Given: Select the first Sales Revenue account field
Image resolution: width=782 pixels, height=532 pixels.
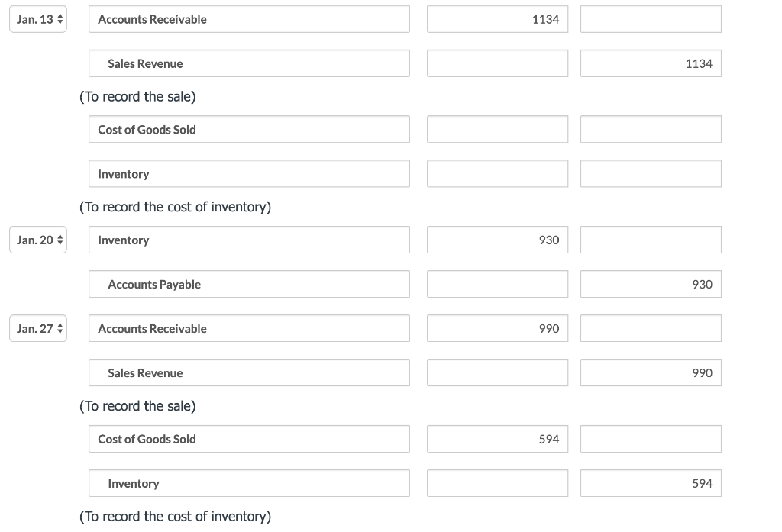Looking at the screenshot, I should [x=250, y=63].
